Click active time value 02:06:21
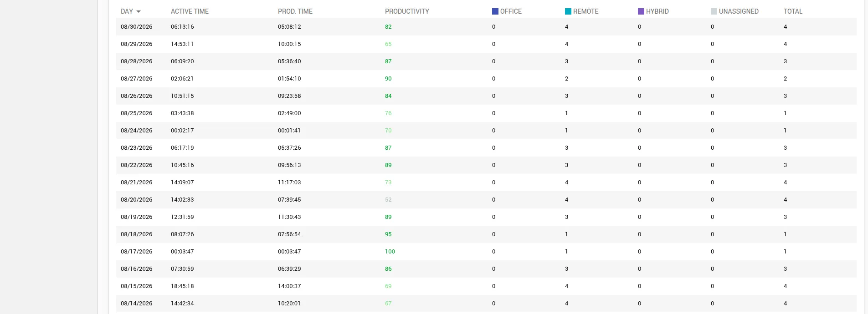Image resolution: width=868 pixels, height=314 pixels. coord(182,79)
